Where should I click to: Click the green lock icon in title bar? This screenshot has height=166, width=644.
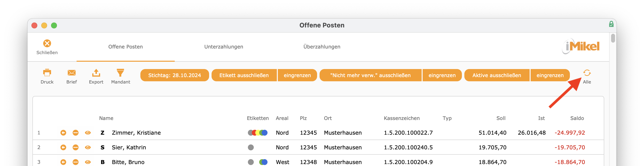(x=611, y=24)
